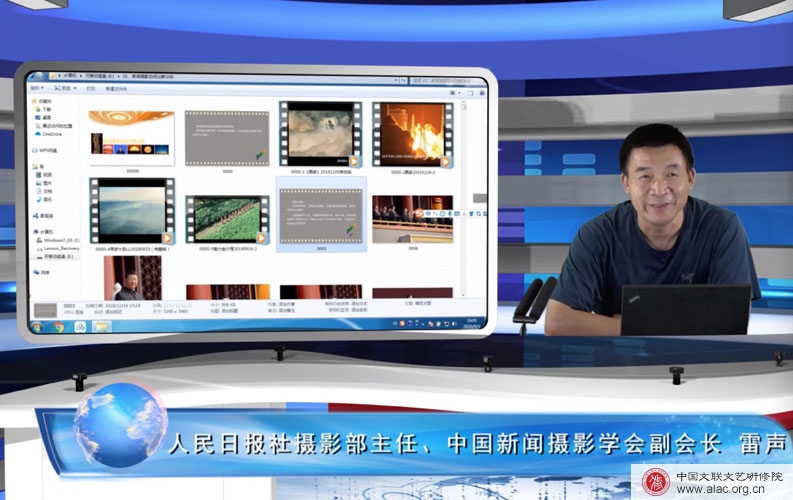The image size is (793, 500).
Task: Select the rocket launch video thumbnail
Action: click(411, 134)
